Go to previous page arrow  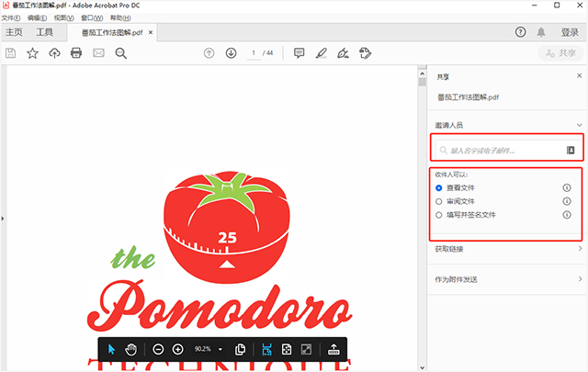(x=209, y=53)
